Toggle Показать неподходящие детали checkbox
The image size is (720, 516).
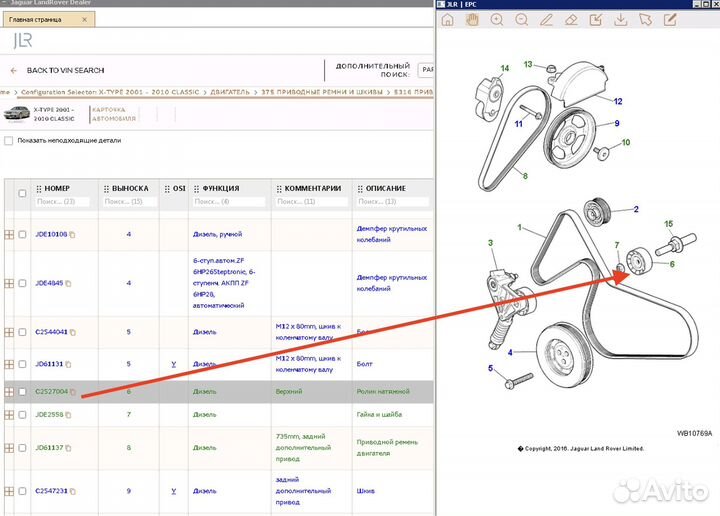(8, 140)
